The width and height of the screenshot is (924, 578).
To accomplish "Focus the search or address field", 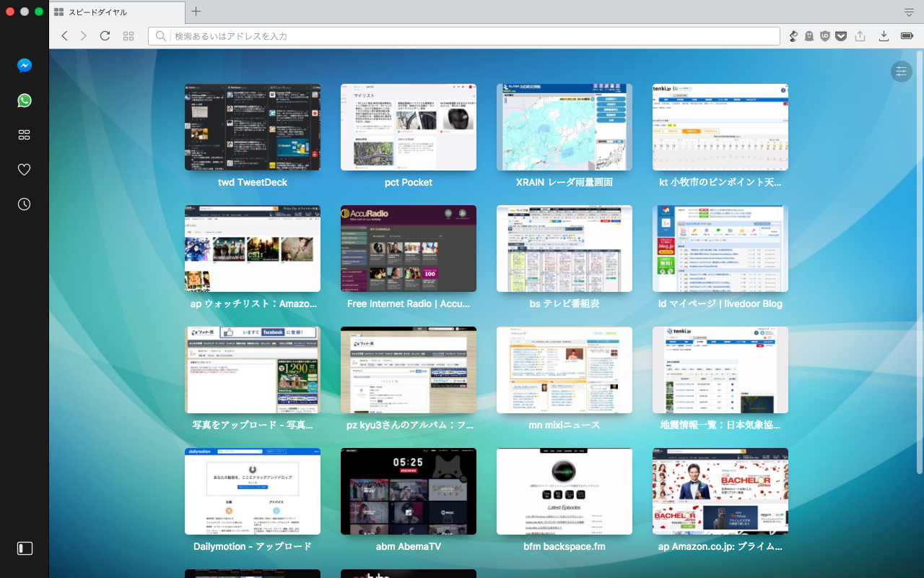I will (464, 36).
